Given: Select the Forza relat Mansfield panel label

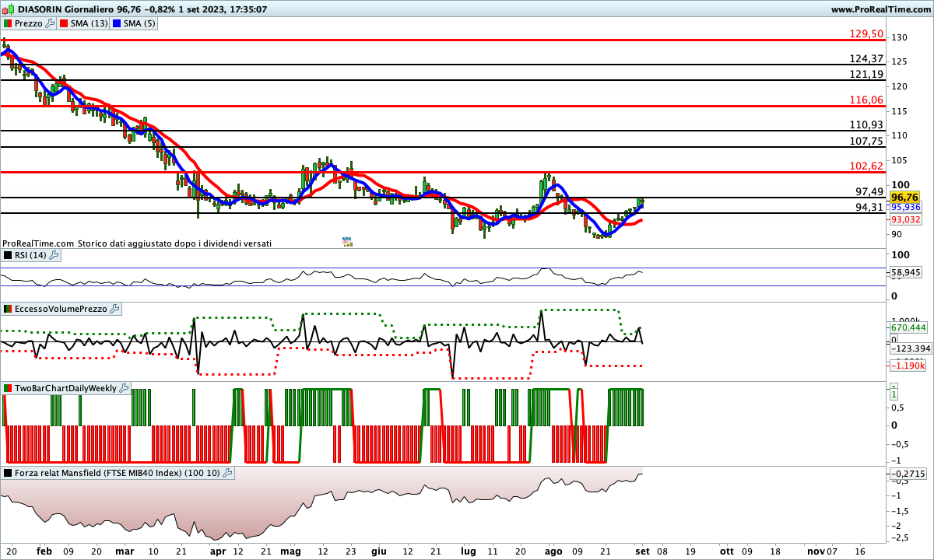Looking at the screenshot, I should (118, 472).
